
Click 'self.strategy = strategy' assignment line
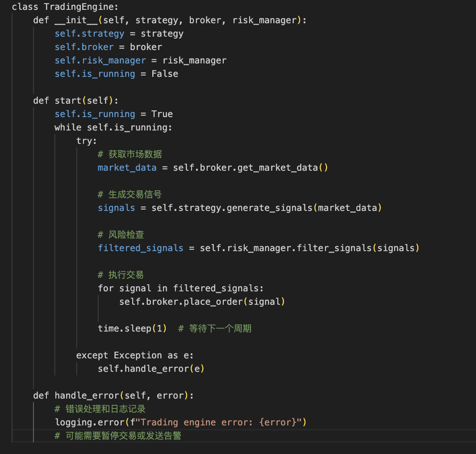(x=119, y=34)
